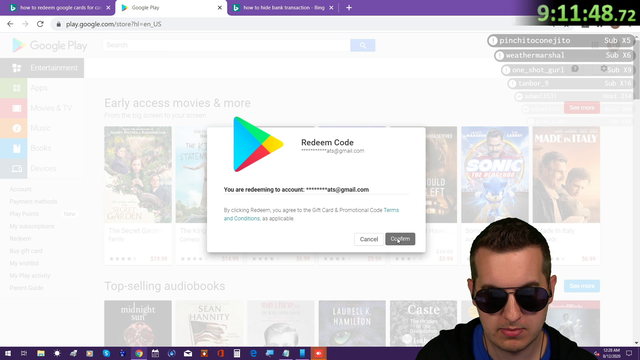Open the notifications action center
This screenshot has height=360, width=640.
pyautogui.click(x=629, y=353)
